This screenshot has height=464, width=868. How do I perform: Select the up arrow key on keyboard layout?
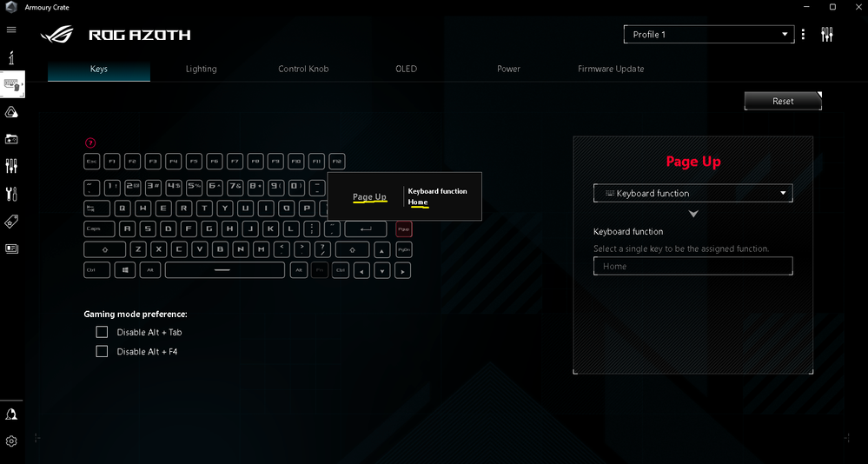tap(381, 250)
